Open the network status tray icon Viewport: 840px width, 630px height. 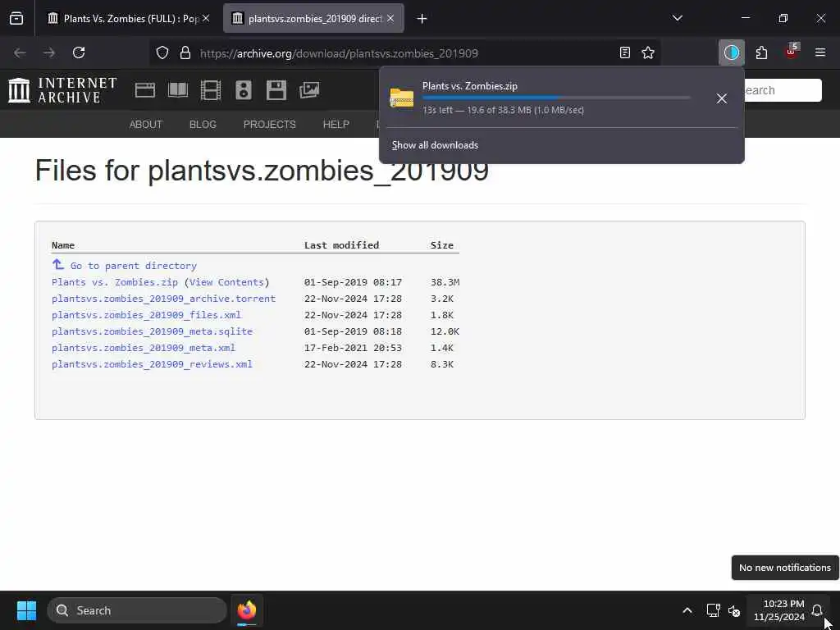(713, 610)
